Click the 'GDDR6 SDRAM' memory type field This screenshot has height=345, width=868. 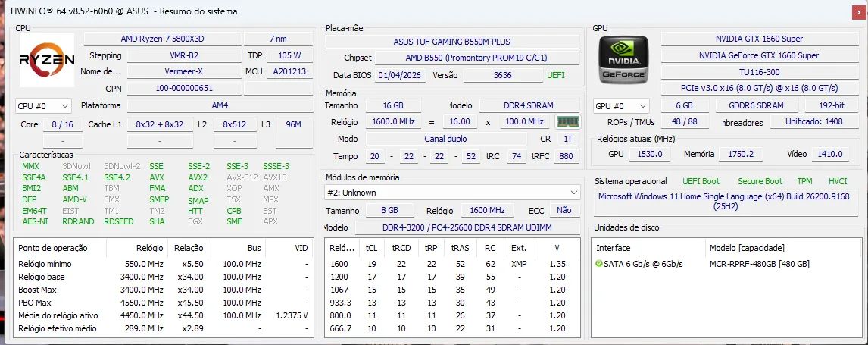click(757, 105)
